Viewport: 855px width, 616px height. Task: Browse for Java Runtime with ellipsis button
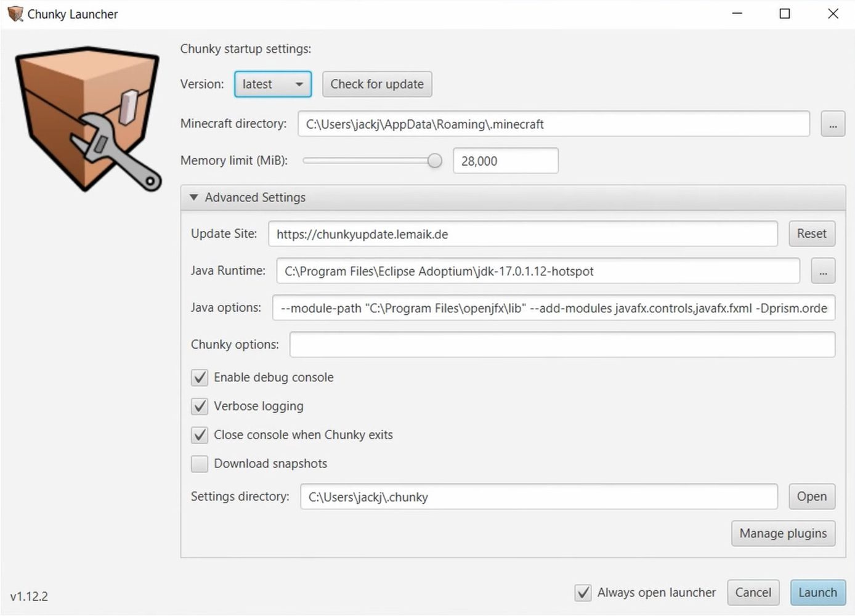823,271
